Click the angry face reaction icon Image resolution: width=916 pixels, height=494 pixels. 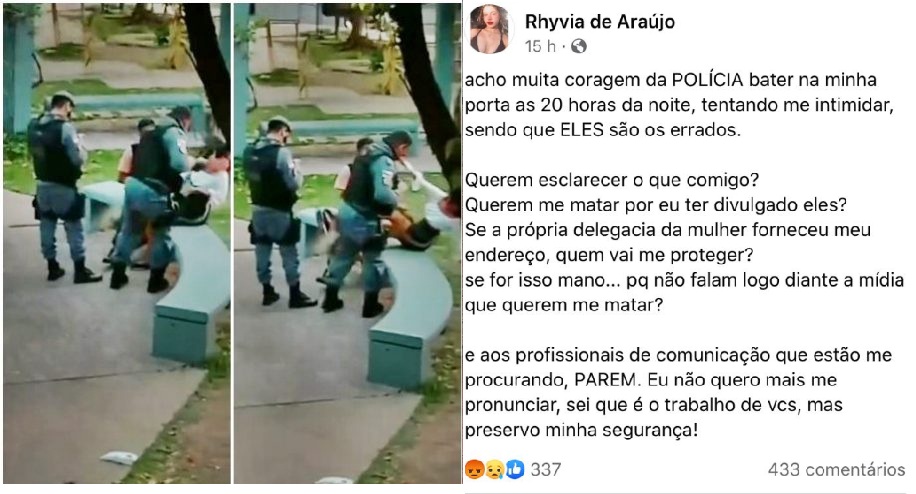[x=474, y=469]
